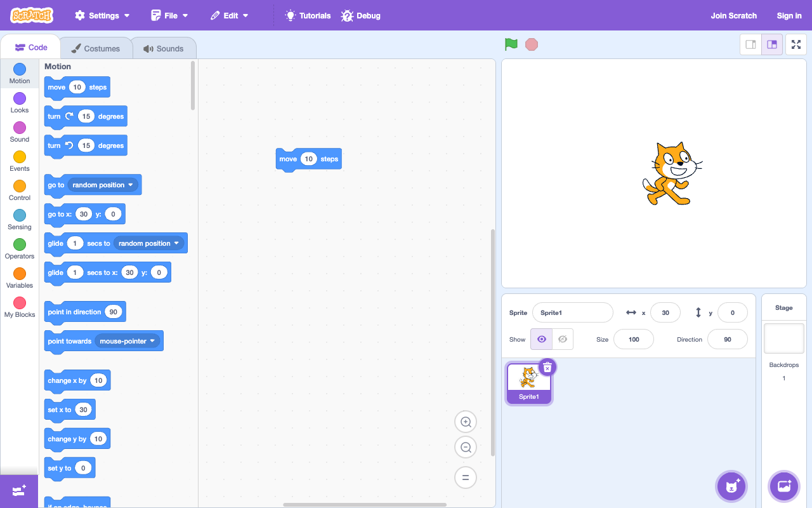Edit the sprite Size field
The width and height of the screenshot is (812, 508).
[634, 339]
